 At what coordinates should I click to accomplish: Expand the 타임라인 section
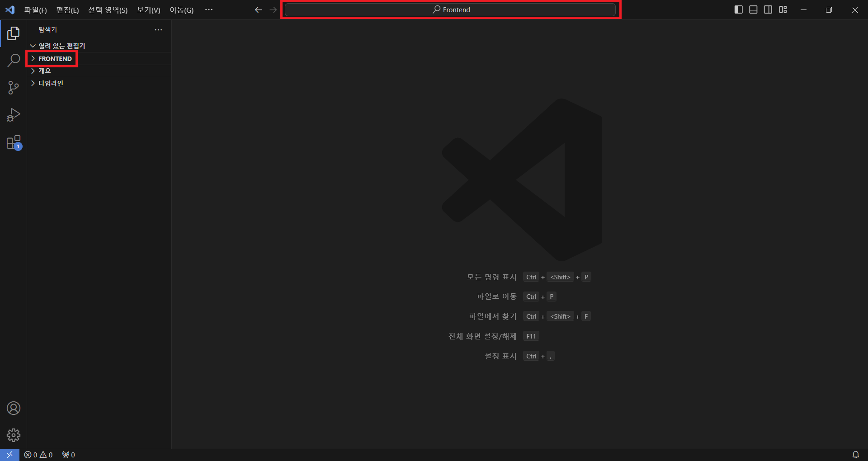(x=99, y=83)
